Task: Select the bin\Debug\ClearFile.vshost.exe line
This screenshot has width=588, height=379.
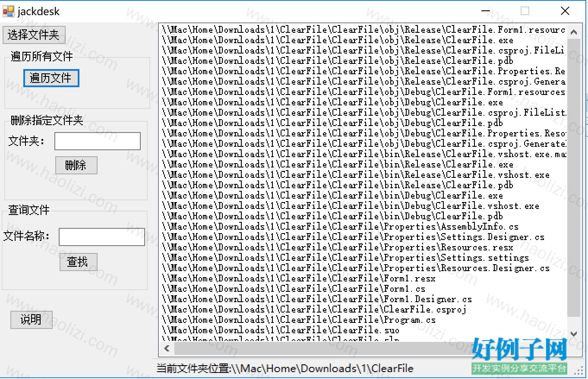Action: [x=351, y=206]
